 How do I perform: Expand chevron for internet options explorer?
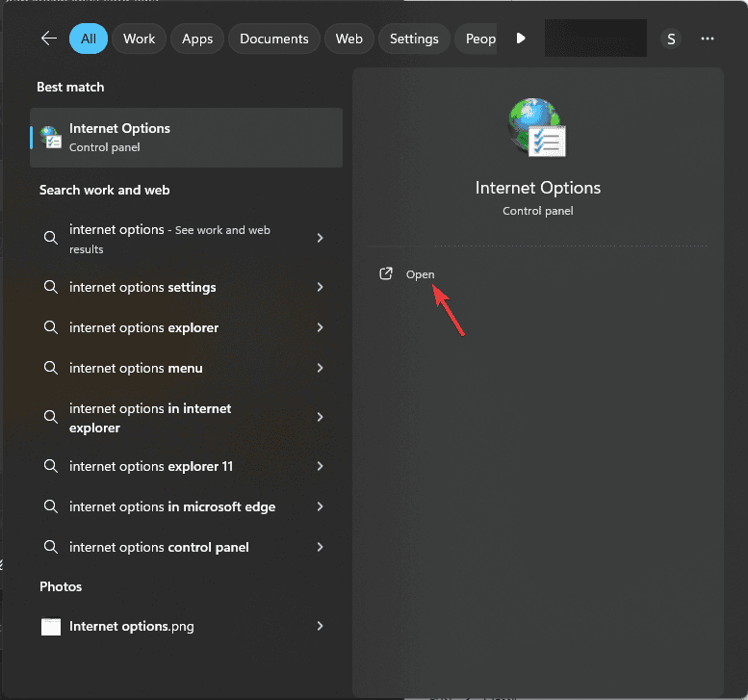pyautogui.click(x=321, y=327)
